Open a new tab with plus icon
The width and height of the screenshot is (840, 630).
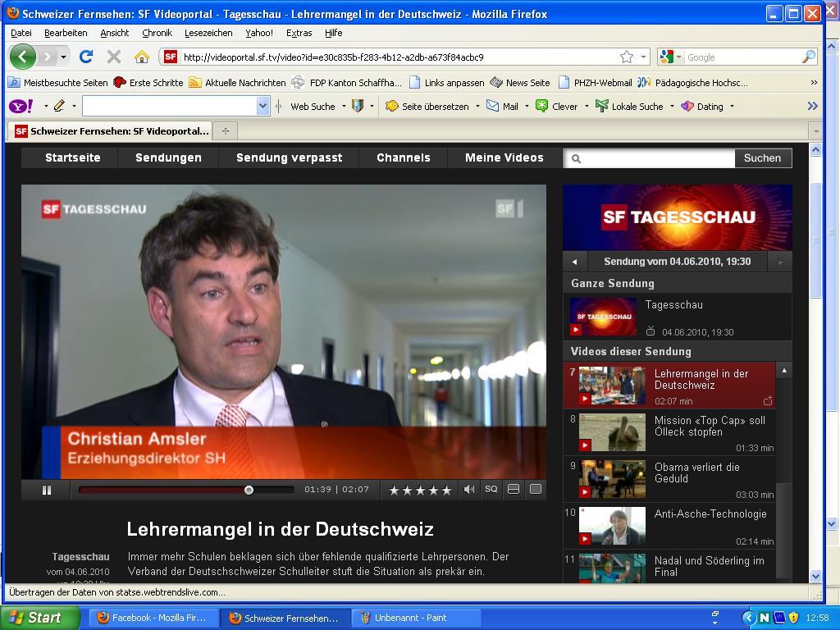click(x=225, y=130)
